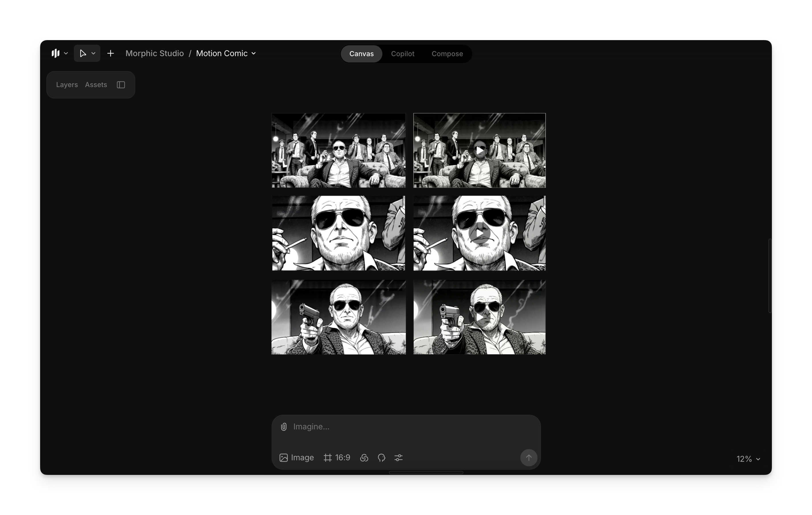Toggle the sidebar panel icon
This screenshot has width=812, height=515.
[121, 84]
